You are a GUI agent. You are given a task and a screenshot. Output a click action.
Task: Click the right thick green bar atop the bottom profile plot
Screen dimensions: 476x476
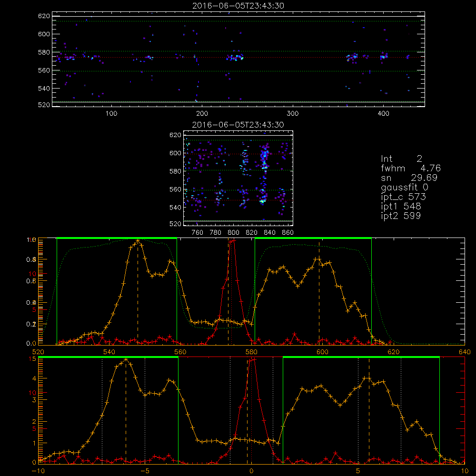361,357
